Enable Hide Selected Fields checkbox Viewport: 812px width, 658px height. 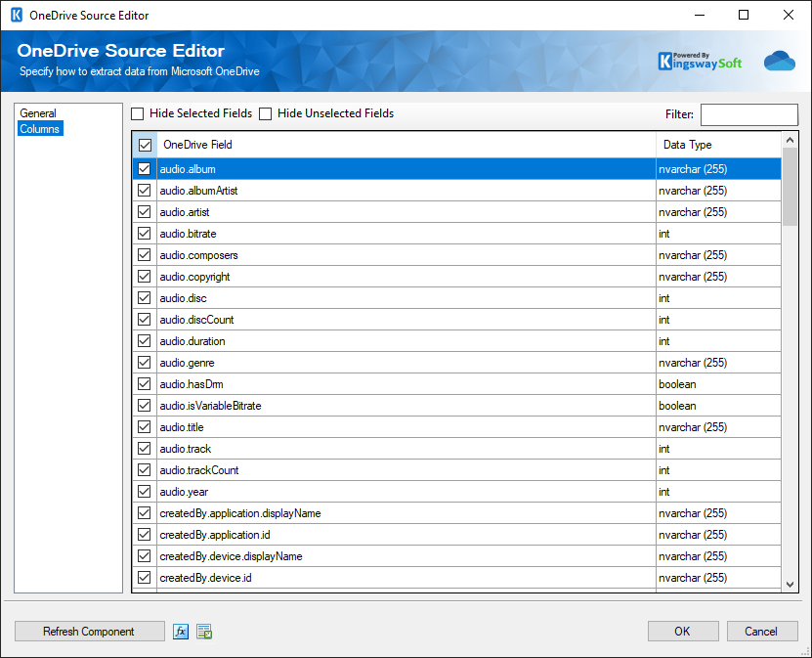(137, 114)
